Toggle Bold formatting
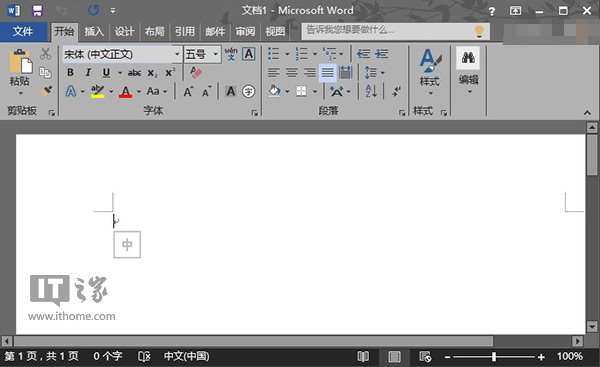600x367 pixels. [x=70, y=72]
